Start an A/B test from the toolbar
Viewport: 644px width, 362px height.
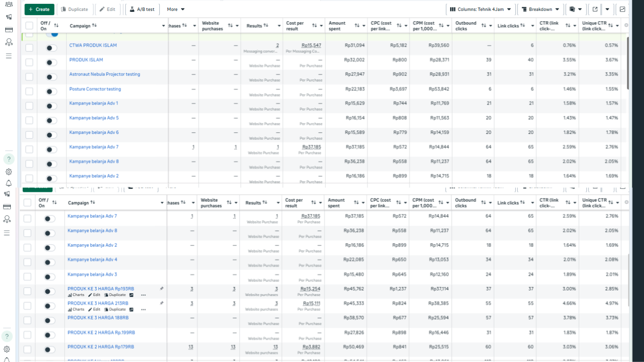pyautogui.click(x=141, y=9)
